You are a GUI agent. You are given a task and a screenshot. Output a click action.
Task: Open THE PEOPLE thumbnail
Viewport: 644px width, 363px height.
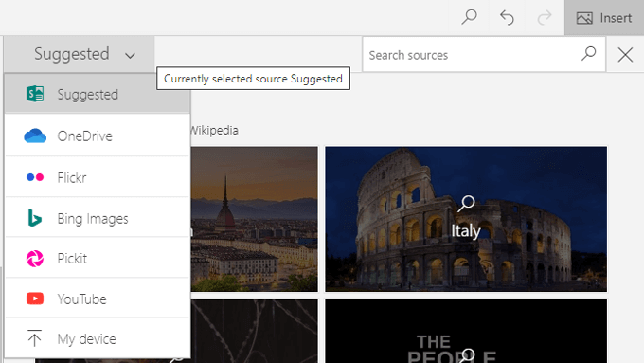466,332
